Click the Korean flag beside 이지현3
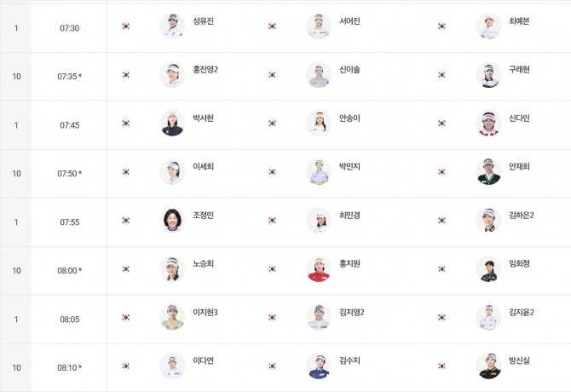 (126, 318)
